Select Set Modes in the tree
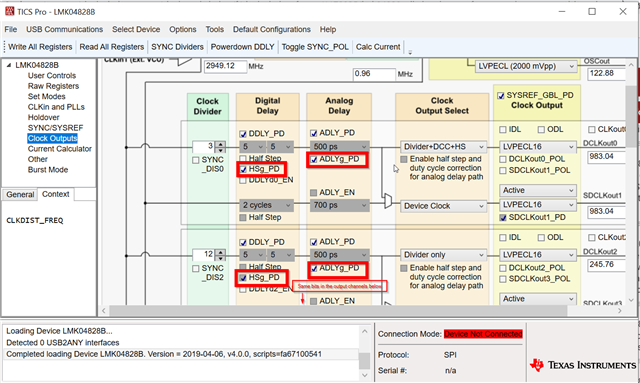The width and height of the screenshot is (640, 383). 47,97
